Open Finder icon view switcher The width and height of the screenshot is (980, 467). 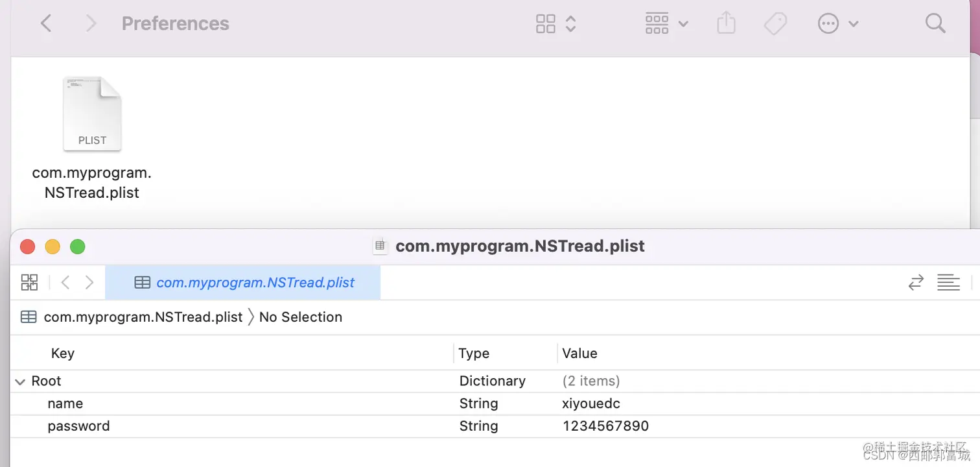click(555, 24)
